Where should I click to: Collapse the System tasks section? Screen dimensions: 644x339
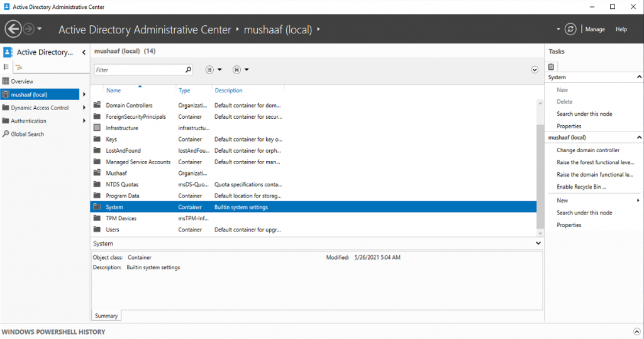click(x=639, y=77)
